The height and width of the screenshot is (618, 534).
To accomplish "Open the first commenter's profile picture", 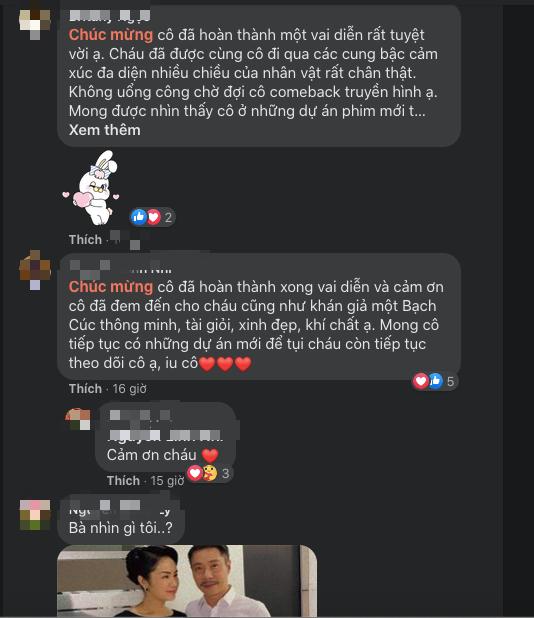I will tap(35, 23).
